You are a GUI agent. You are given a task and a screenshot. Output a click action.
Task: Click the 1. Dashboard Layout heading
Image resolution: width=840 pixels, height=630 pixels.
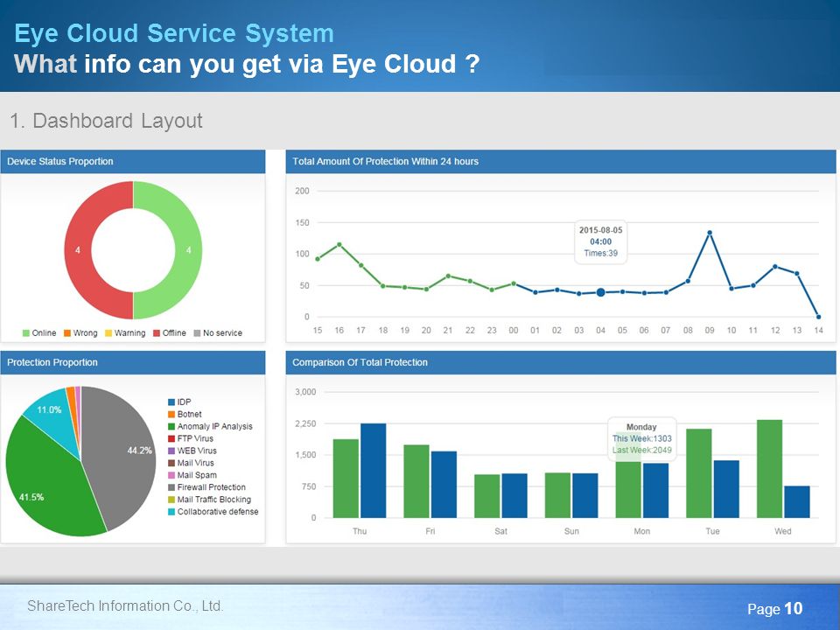pos(106,121)
